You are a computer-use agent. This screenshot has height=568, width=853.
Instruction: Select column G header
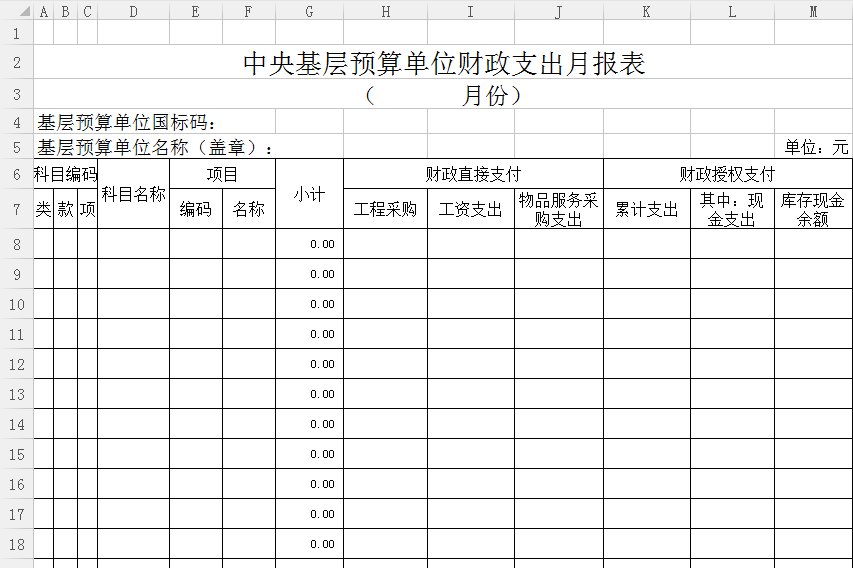pyautogui.click(x=309, y=11)
